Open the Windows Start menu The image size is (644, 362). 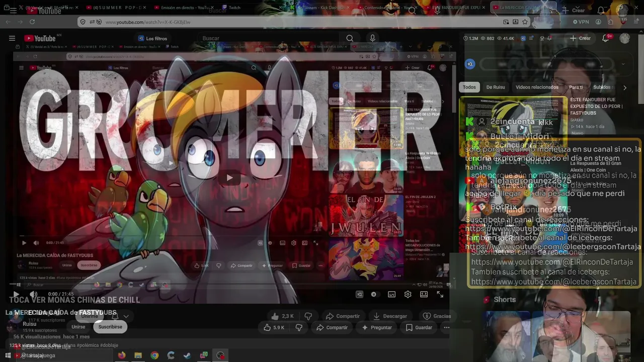pos(8,355)
